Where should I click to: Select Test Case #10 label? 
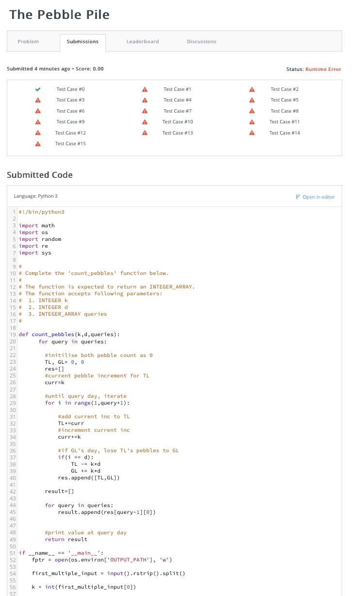point(178,122)
